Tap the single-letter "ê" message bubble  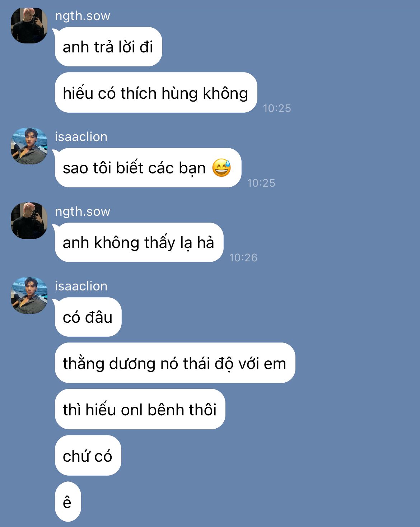click(68, 502)
